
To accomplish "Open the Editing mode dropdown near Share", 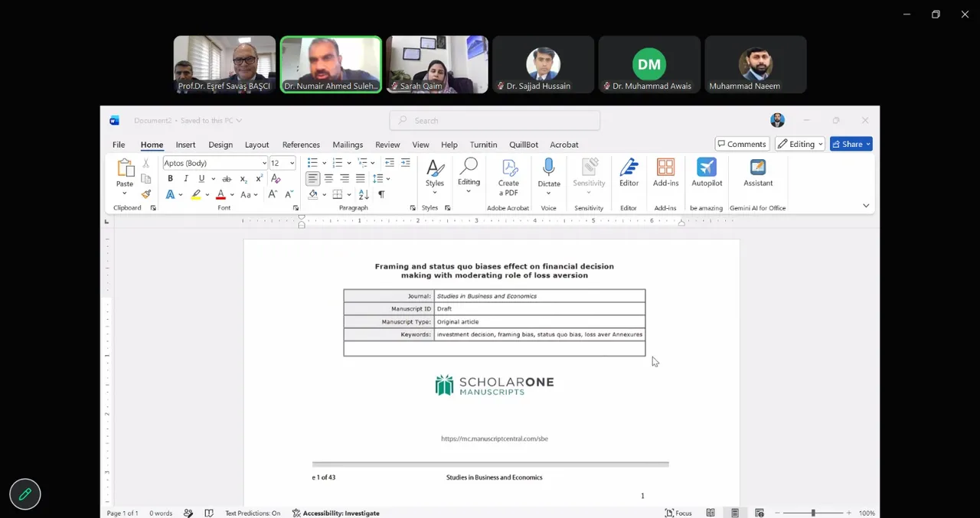I will [x=801, y=144].
